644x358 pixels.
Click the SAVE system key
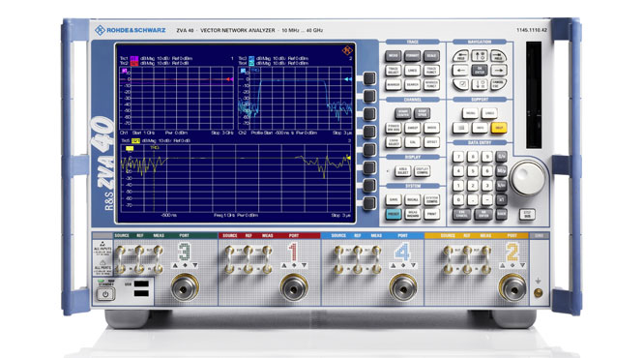click(x=393, y=199)
